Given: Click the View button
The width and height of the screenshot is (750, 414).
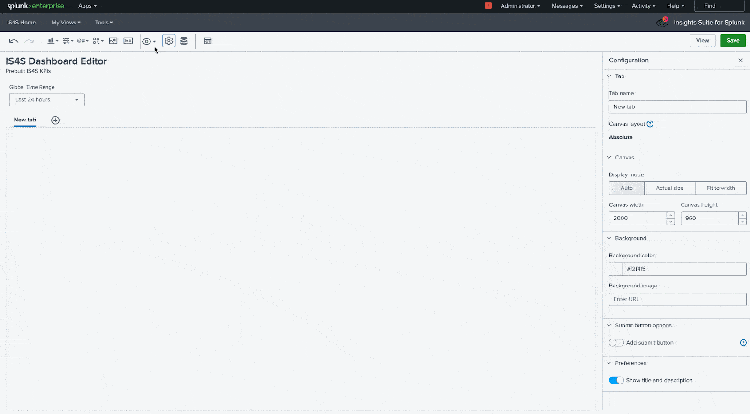Looking at the screenshot, I should pos(703,41).
